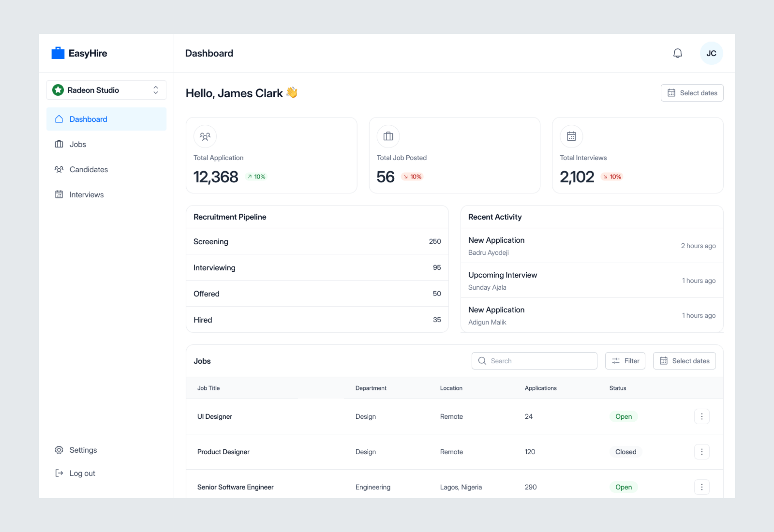Screen dimensions: 774x532
Task: Sort by the Location column header
Action: pyautogui.click(x=451, y=388)
